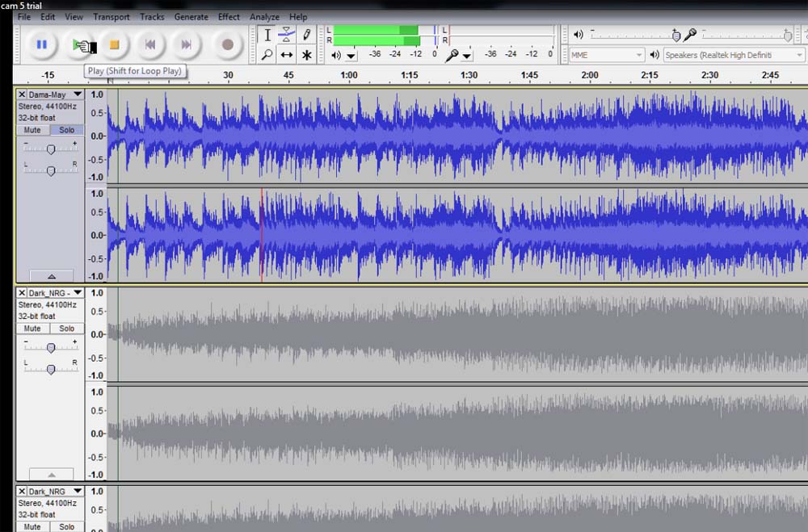Click the mixer toolbar microphone icon
The width and height of the screenshot is (808, 532).
pos(690,35)
